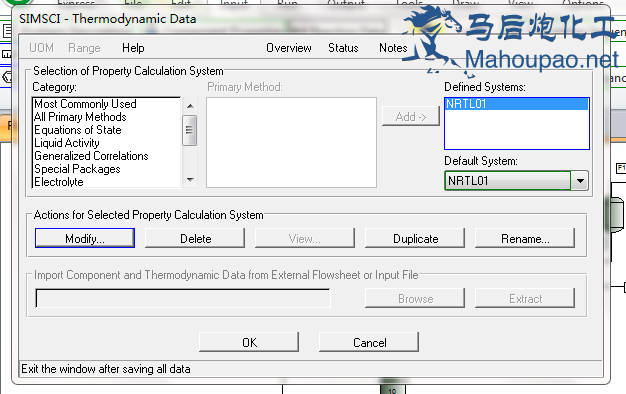Click the Delete button

195,238
